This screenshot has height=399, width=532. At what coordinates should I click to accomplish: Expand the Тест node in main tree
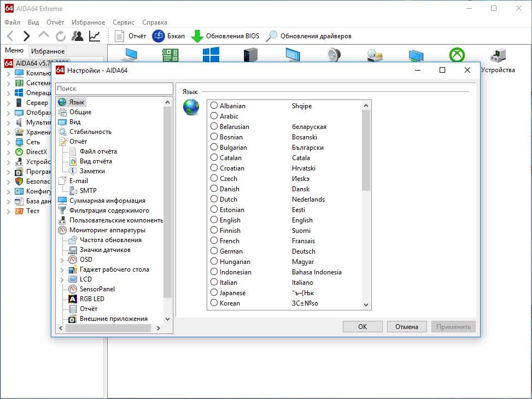9,212
